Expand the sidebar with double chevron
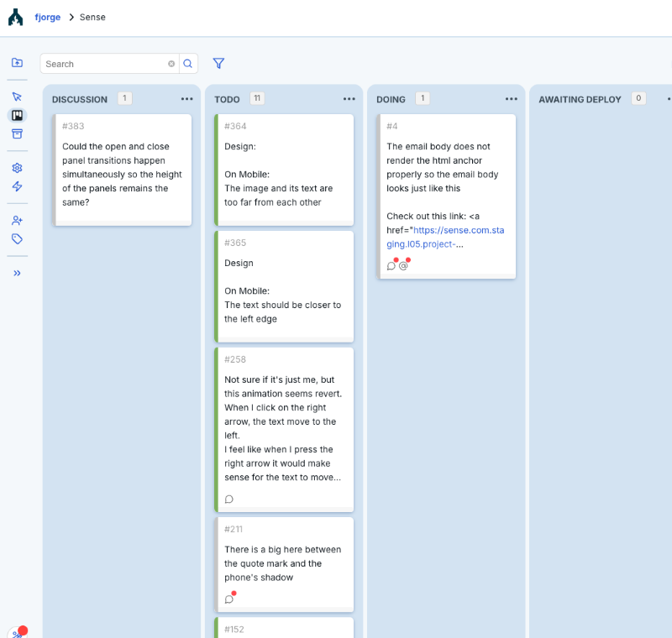This screenshot has width=672, height=638. tap(17, 273)
